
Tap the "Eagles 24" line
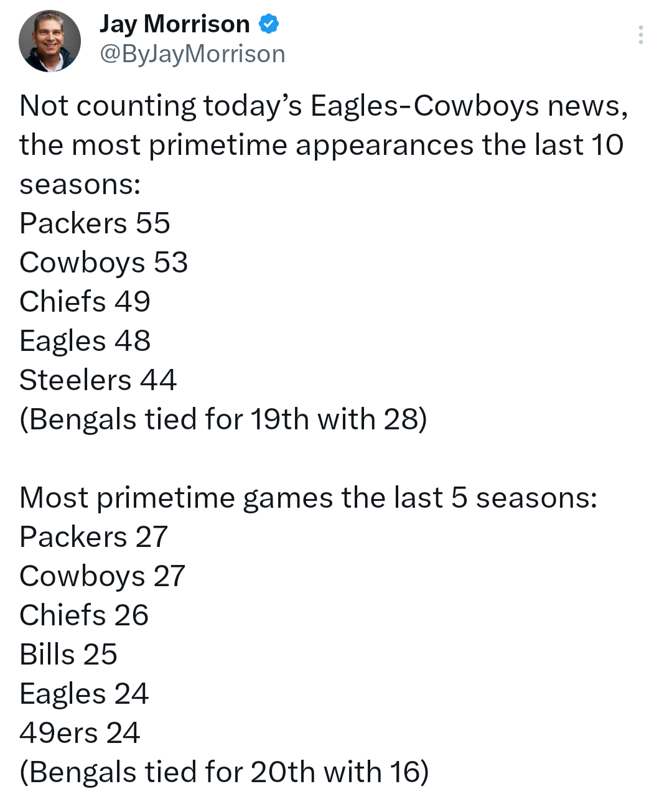coord(84,694)
